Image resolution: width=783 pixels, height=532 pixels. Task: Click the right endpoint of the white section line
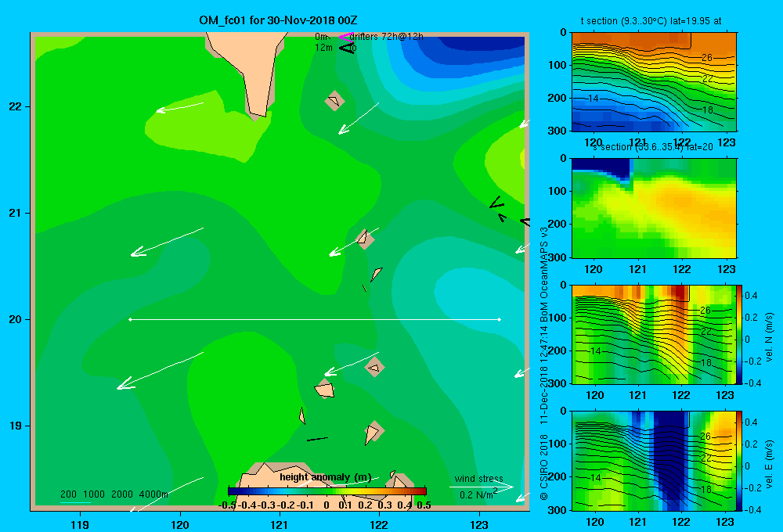[500, 319]
